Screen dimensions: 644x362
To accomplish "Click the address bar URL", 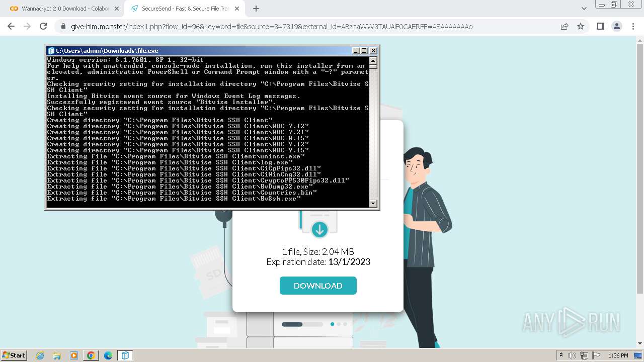I will (272, 27).
